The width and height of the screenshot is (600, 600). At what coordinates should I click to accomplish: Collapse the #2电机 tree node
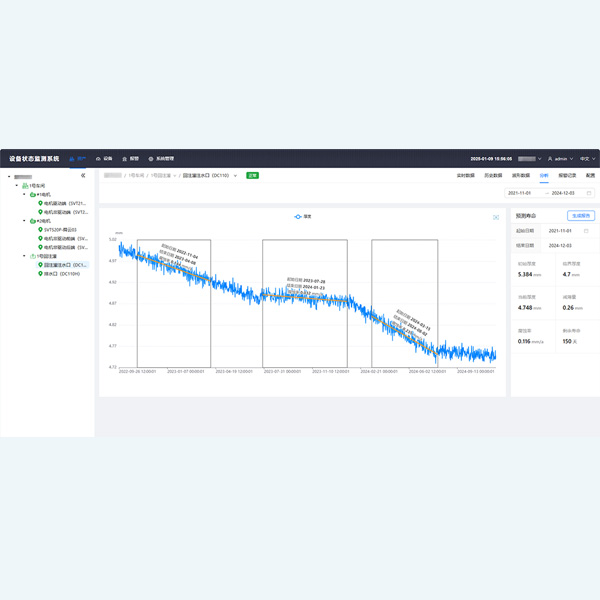pos(23,221)
